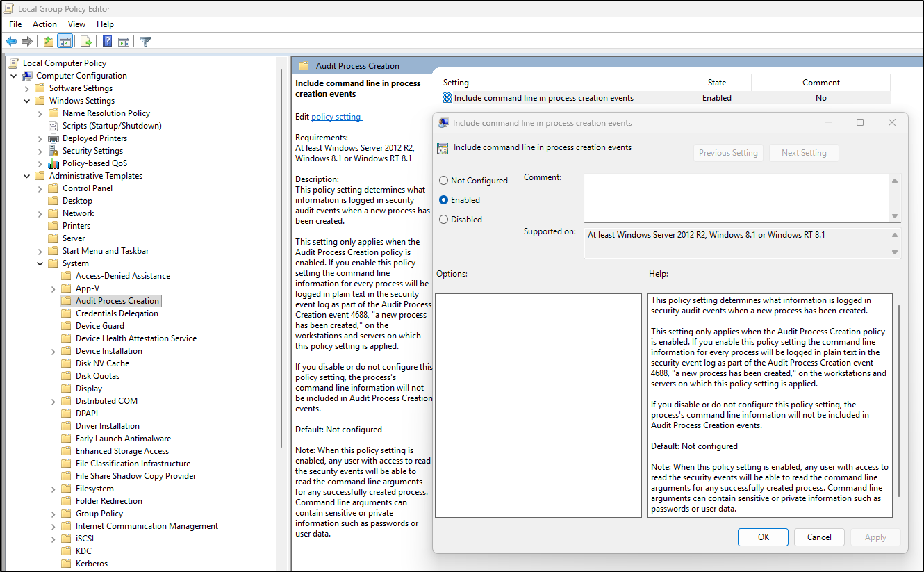Click the gray Forward arrow in toolbar
This screenshot has width=924, height=572.
pyautogui.click(x=27, y=42)
